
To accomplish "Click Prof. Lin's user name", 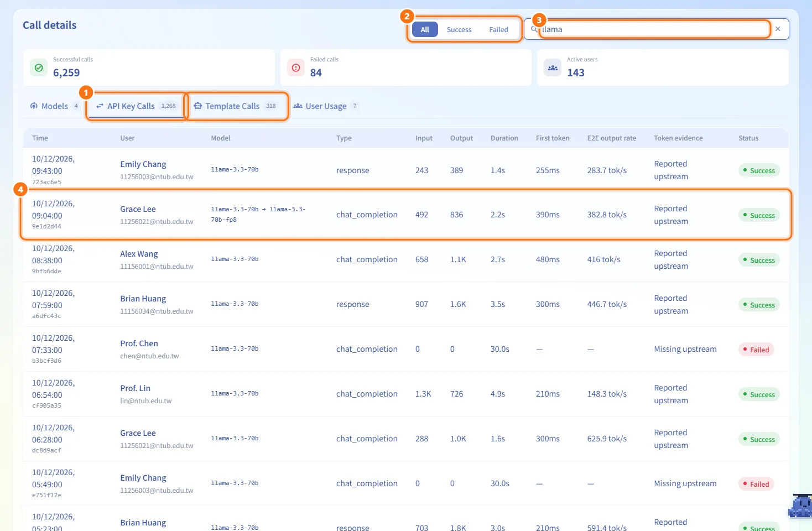I will point(135,388).
